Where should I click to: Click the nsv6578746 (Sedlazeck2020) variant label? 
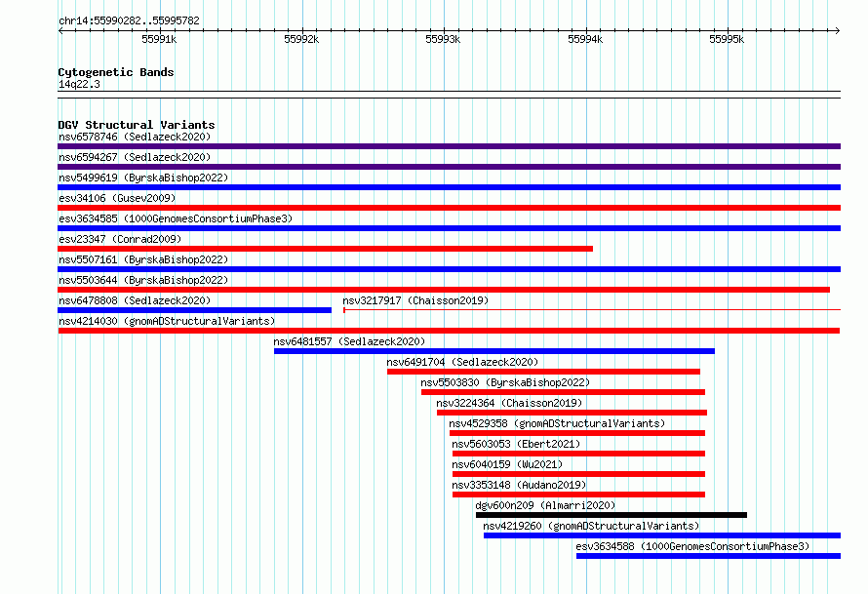click(x=135, y=137)
